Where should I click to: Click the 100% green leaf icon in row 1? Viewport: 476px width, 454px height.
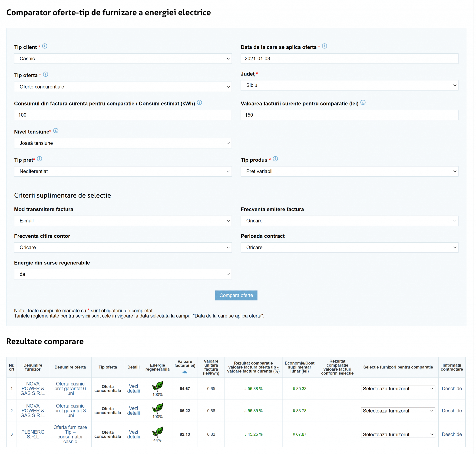coord(157,386)
